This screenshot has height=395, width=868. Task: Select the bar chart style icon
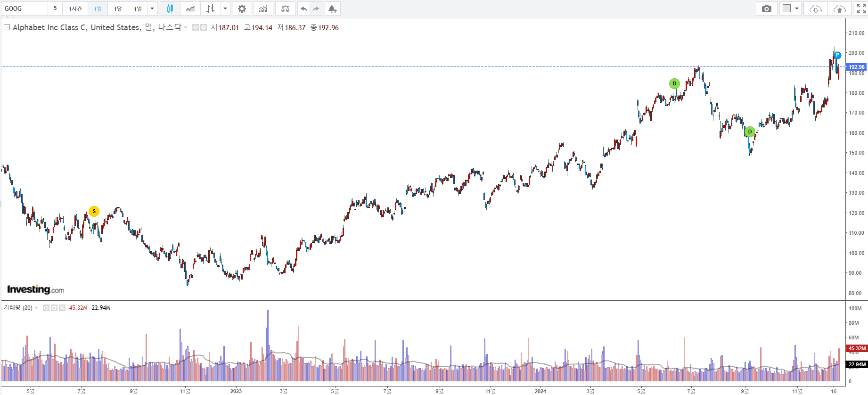211,8
